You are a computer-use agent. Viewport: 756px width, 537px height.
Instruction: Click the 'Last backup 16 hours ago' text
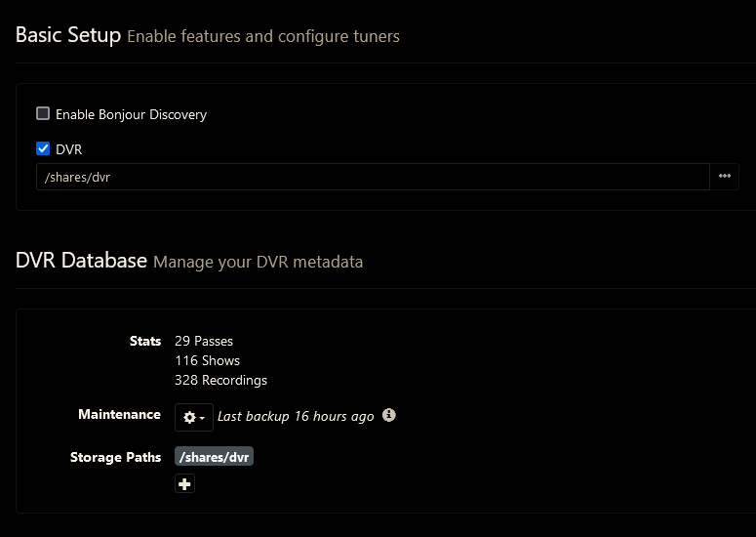tap(295, 416)
